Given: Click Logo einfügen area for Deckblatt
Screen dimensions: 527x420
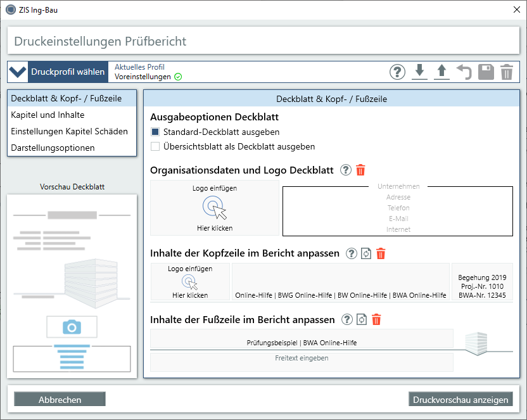Looking at the screenshot, I should point(215,208).
